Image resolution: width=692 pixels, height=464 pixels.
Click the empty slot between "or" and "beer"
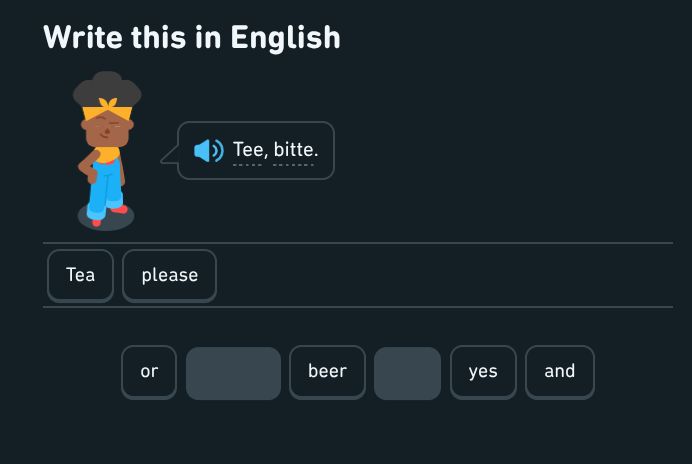click(x=233, y=373)
